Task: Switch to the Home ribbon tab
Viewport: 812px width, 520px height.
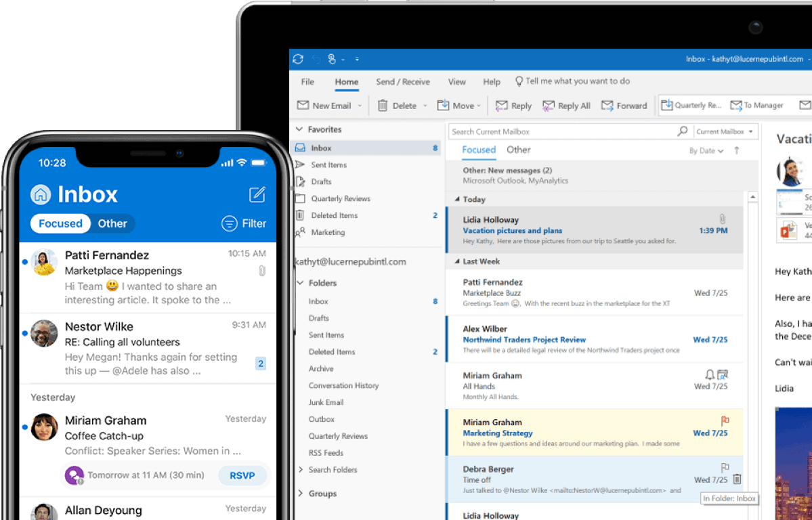Action: click(347, 82)
